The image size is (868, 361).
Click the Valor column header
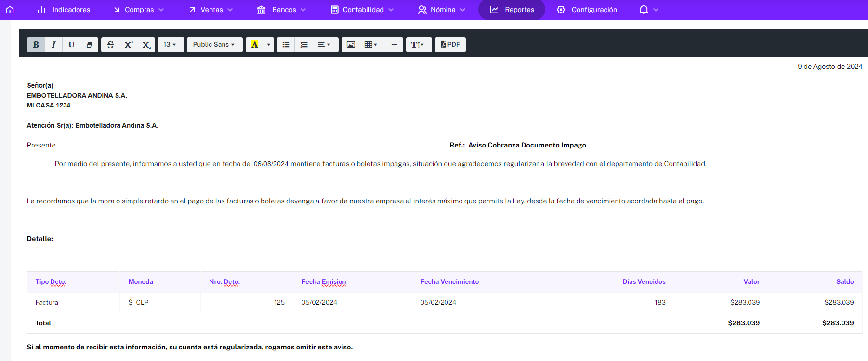click(751, 282)
